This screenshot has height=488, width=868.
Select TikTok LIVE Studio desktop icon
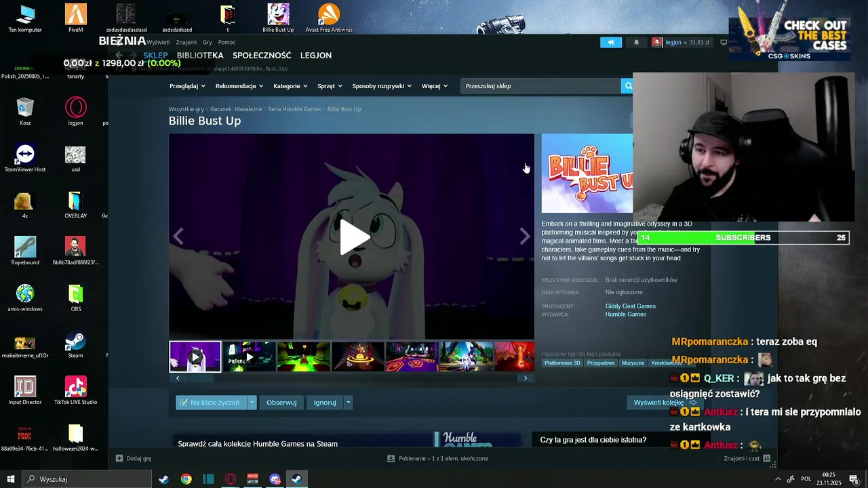pos(76,391)
